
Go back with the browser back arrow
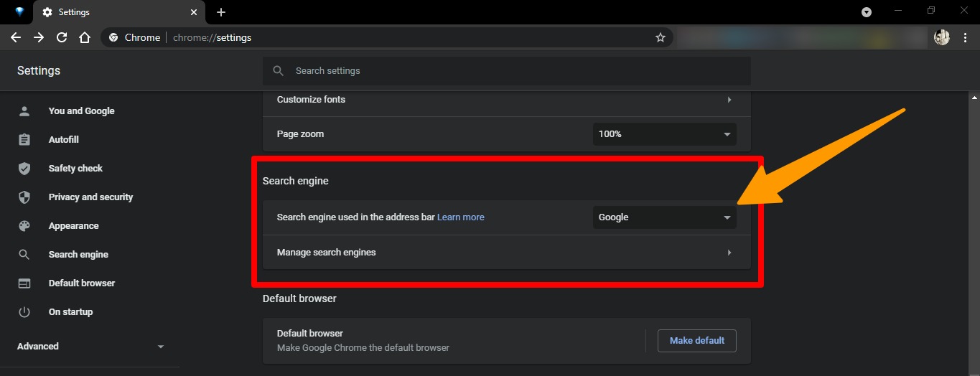(16, 37)
